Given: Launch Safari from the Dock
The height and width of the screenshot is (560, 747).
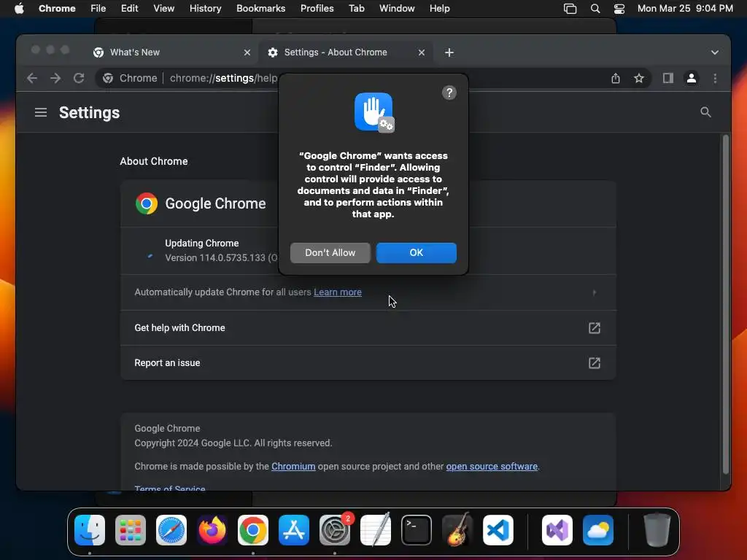Looking at the screenshot, I should coord(171,530).
